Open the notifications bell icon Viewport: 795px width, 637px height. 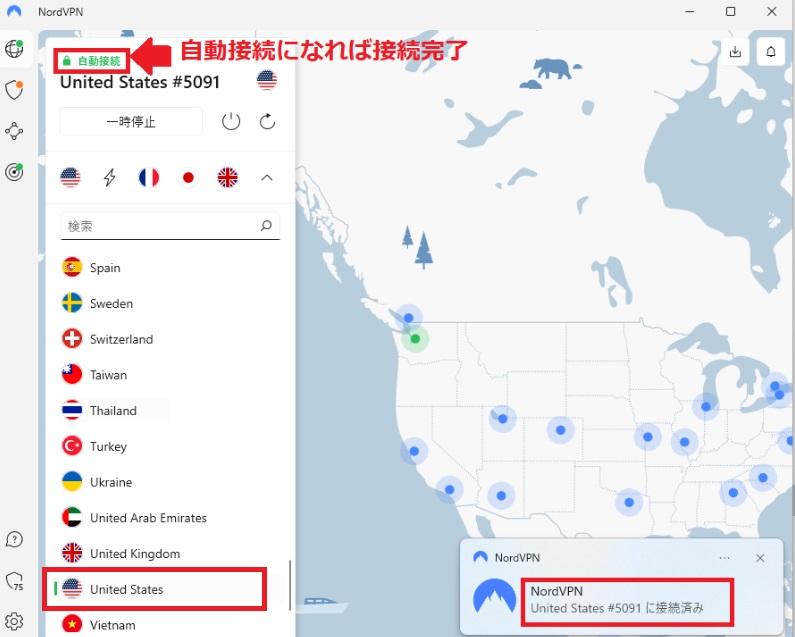(771, 52)
